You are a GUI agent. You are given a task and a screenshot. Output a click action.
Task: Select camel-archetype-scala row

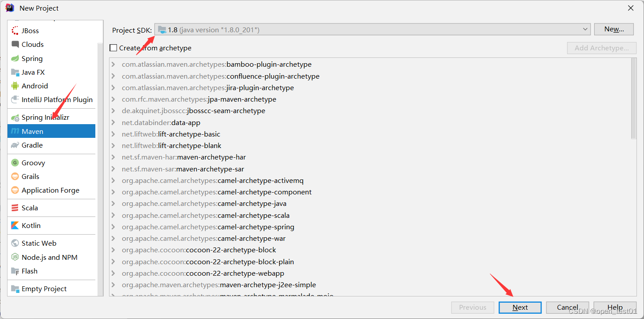370,215
